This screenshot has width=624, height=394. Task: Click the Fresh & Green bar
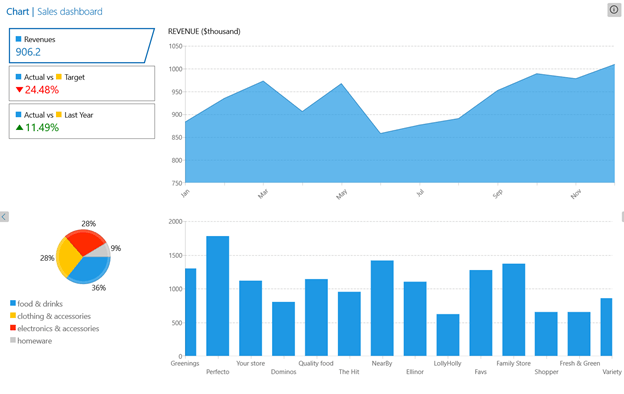click(579, 334)
